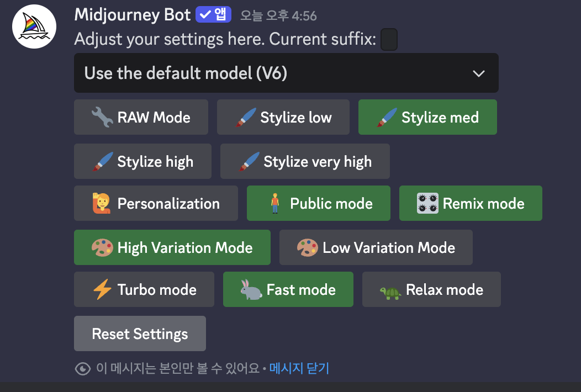Dismiss the message via 메시지 닫기 link
The width and height of the screenshot is (581, 392).
click(299, 368)
